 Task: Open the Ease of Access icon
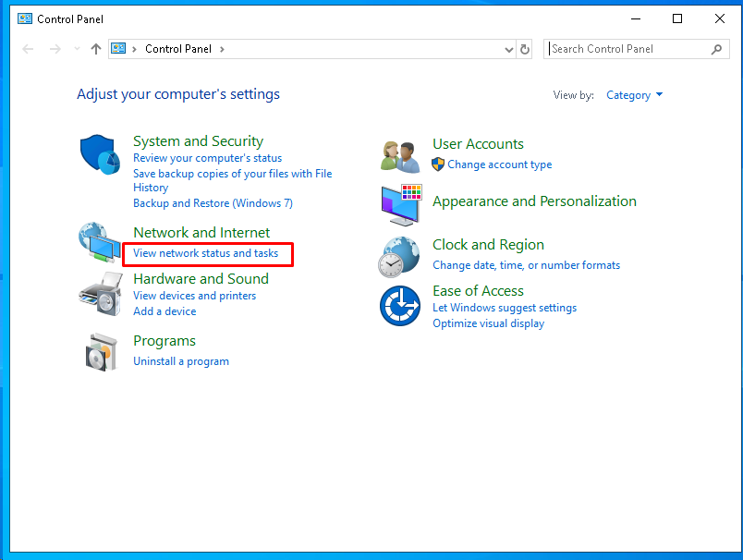399,306
